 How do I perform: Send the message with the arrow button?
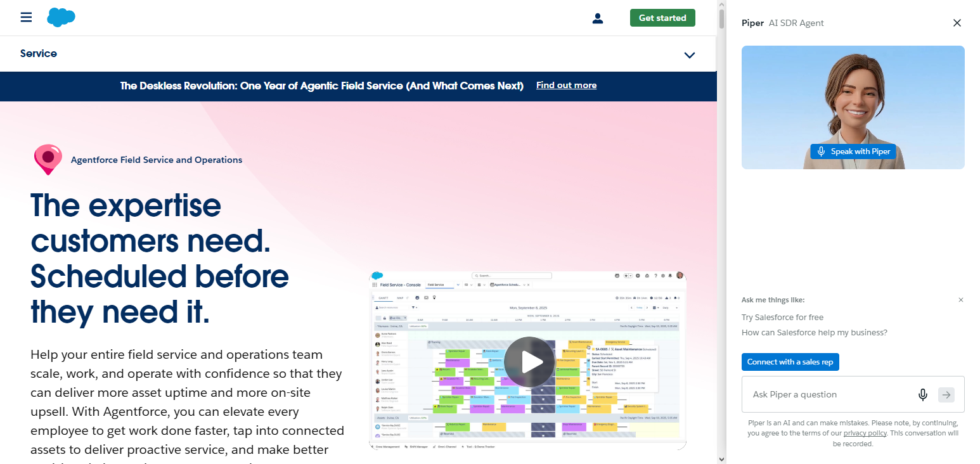click(946, 394)
